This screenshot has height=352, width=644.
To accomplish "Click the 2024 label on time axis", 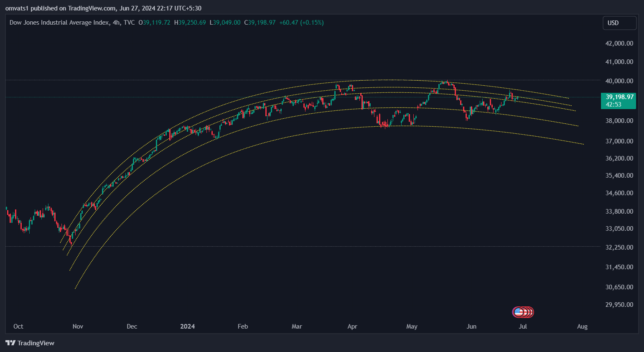I will coord(188,326).
